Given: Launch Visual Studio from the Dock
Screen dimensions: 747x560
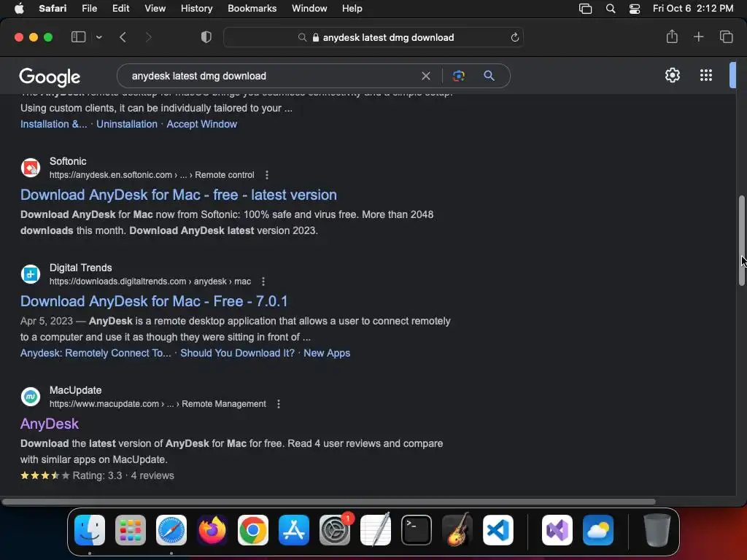Looking at the screenshot, I should [x=557, y=530].
